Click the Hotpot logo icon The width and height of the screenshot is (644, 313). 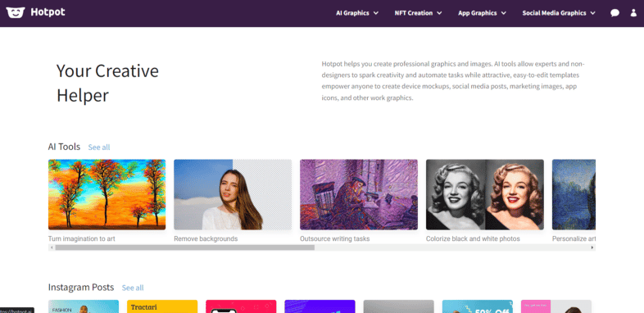click(x=16, y=12)
